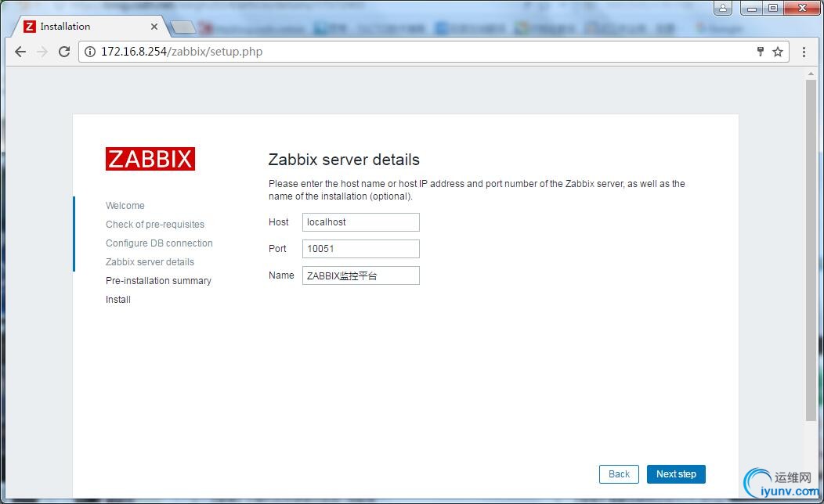
Task: Select Pre-installation summary step
Action: pyautogui.click(x=158, y=281)
